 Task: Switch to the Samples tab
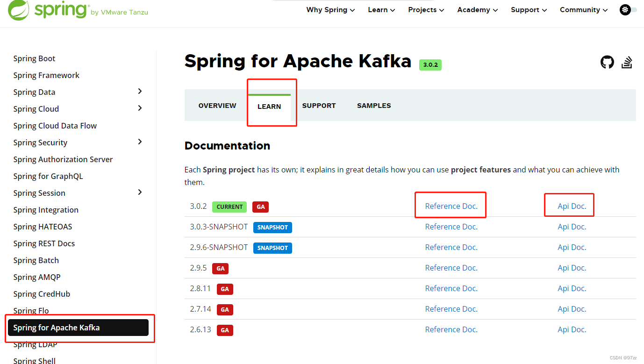pyautogui.click(x=374, y=106)
